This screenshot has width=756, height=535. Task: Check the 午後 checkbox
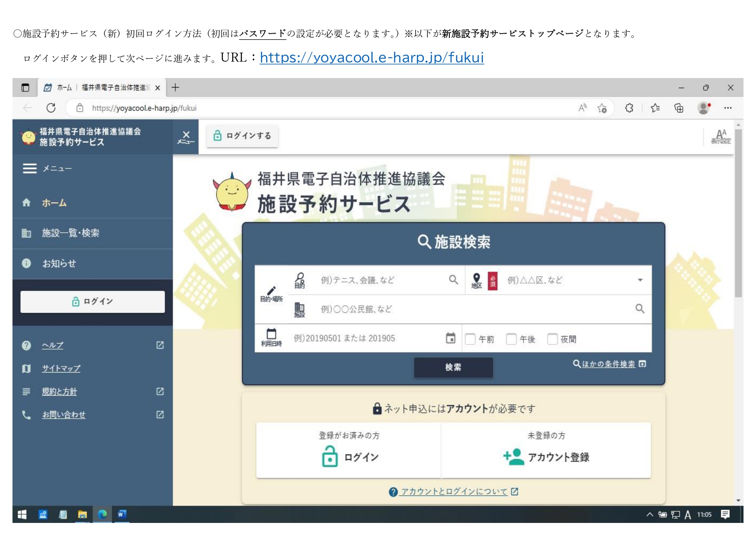(511, 339)
